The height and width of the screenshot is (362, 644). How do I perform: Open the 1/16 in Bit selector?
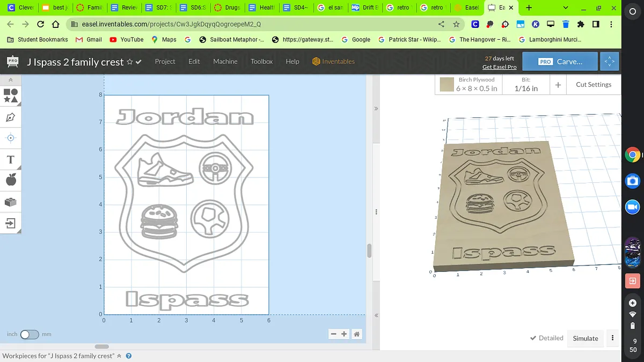526,85
